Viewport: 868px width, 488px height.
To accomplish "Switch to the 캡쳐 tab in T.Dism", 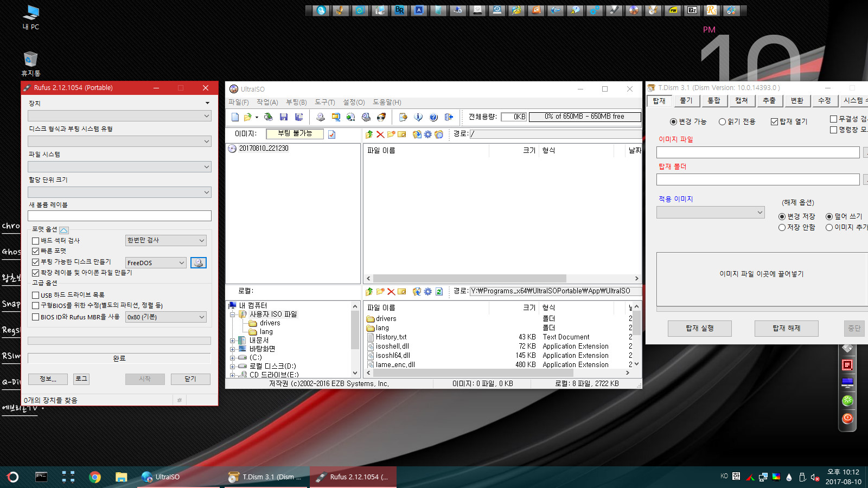I will [742, 101].
